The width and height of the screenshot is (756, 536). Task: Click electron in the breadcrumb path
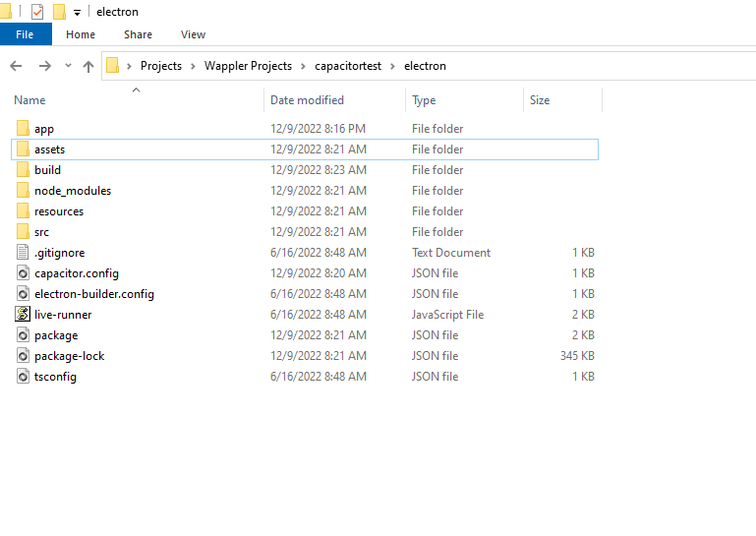[x=425, y=66]
